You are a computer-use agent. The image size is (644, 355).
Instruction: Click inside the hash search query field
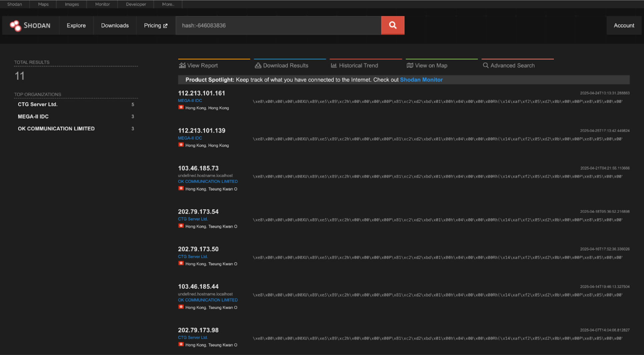point(278,25)
